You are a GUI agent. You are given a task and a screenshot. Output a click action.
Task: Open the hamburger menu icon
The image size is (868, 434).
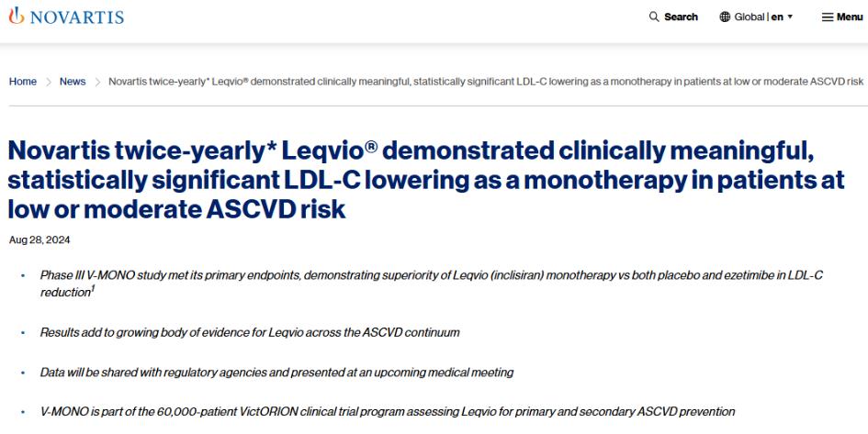coord(827,17)
